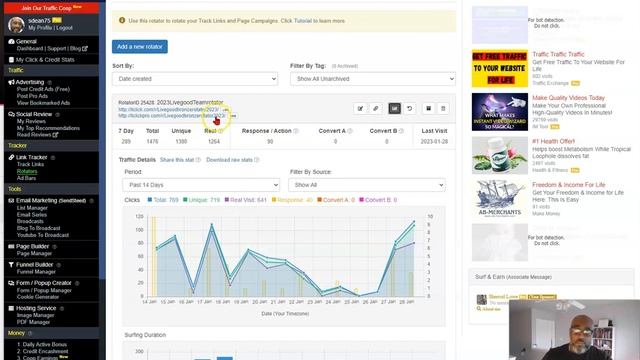Click the Email Marketing help icon
Image resolution: width=640 pixels, height=360 pixels.
pos(91,201)
